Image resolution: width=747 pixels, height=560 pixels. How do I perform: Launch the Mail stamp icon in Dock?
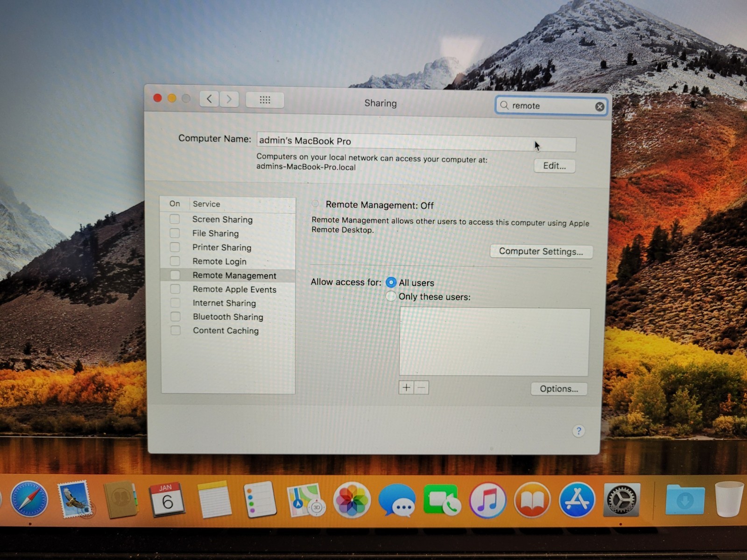coord(74,499)
